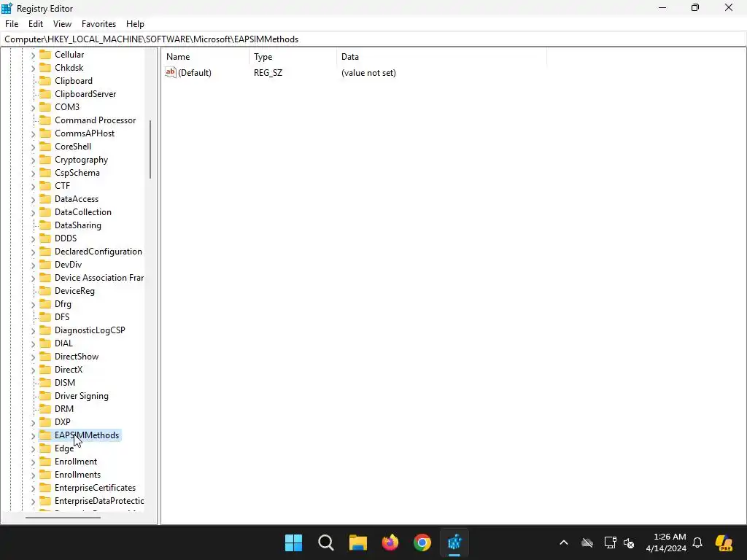Viewport: 747px width, 560px height.
Task: Click the Registry Editor taskbar icon
Action: 454,542
